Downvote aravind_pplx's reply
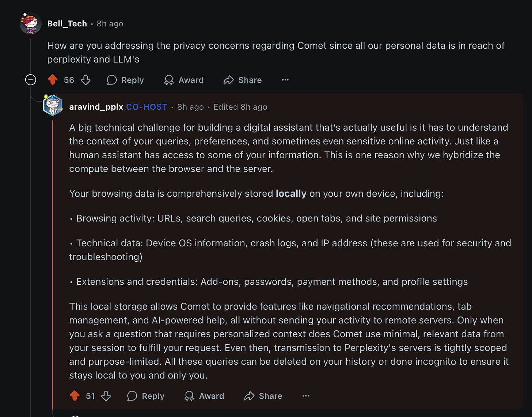This screenshot has width=532, height=417. pos(106,396)
